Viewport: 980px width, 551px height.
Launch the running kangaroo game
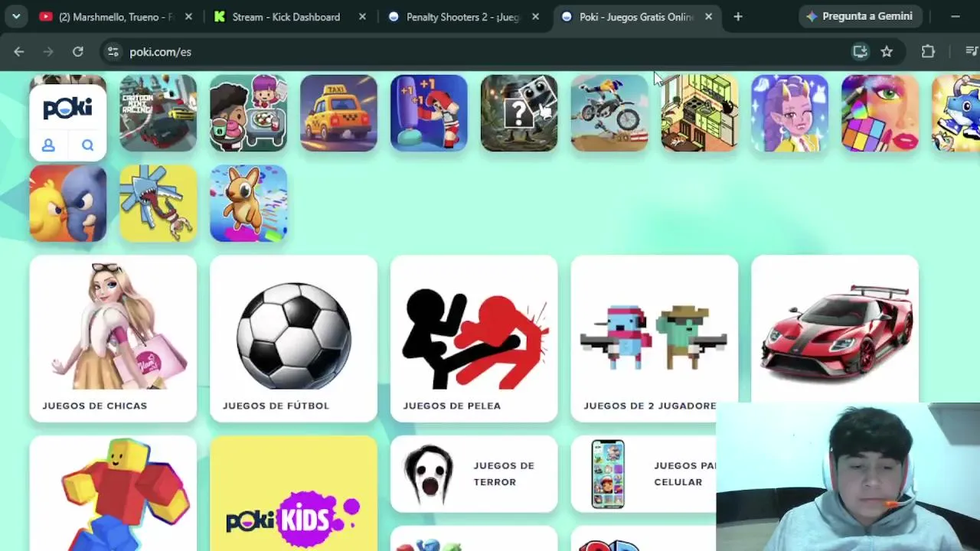pyautogui.click(x=248, y=203)
